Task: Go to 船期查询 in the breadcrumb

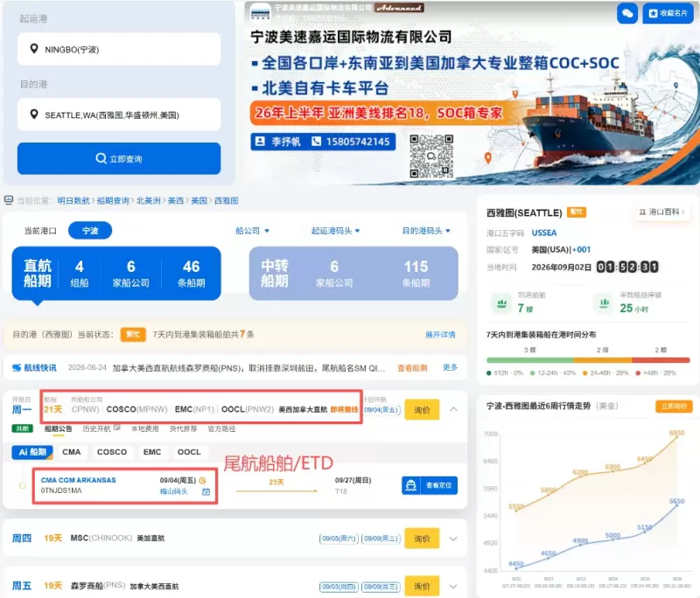Action: tap(113, 201)
